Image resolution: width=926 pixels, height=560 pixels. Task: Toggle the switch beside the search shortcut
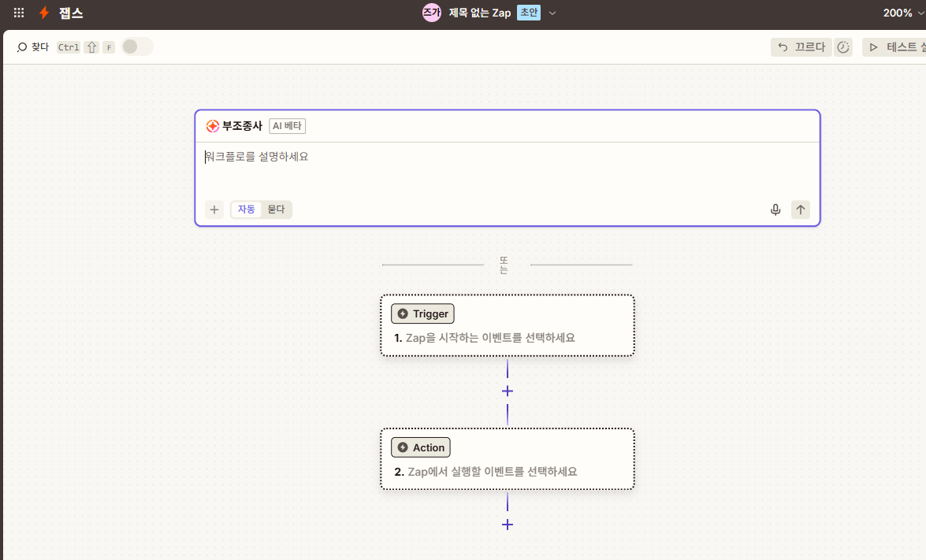coord(137,46)
